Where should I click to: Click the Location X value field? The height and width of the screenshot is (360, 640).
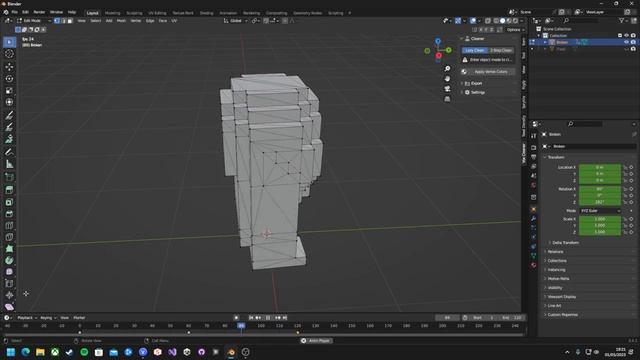click(x=600, y=167)
